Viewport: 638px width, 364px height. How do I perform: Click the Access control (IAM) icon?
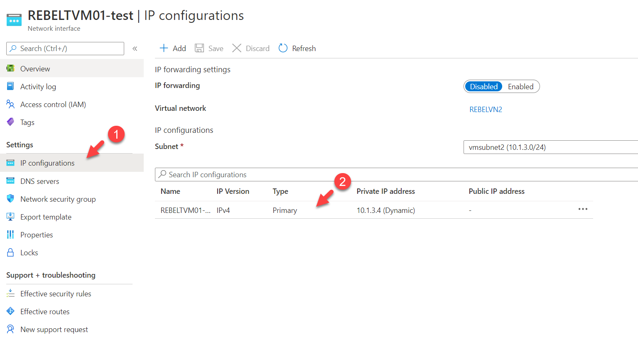pyautogui.click(x=10, y=104)
